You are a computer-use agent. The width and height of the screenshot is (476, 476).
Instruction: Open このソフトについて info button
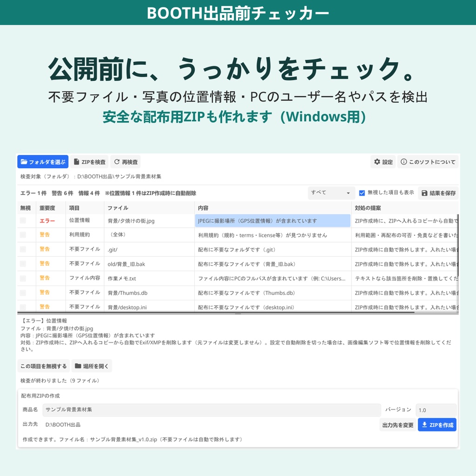coord(428,162)
